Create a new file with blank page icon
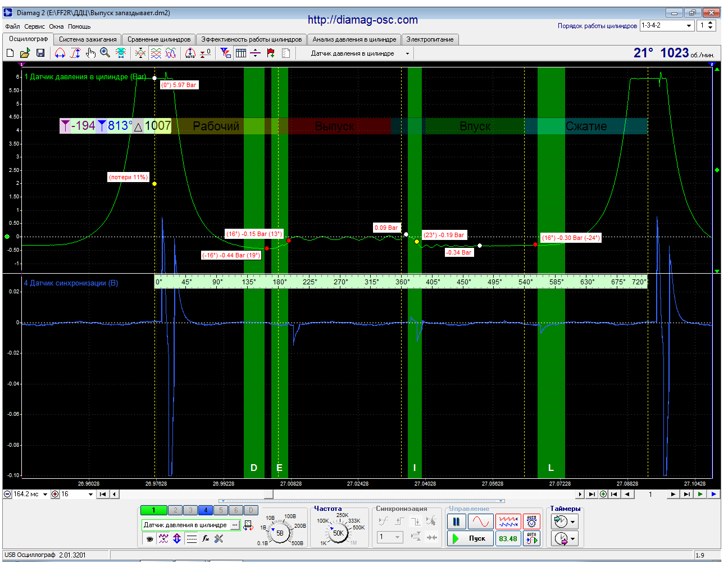Viewport: 728px width, 562px height. [x=10, y=53]
